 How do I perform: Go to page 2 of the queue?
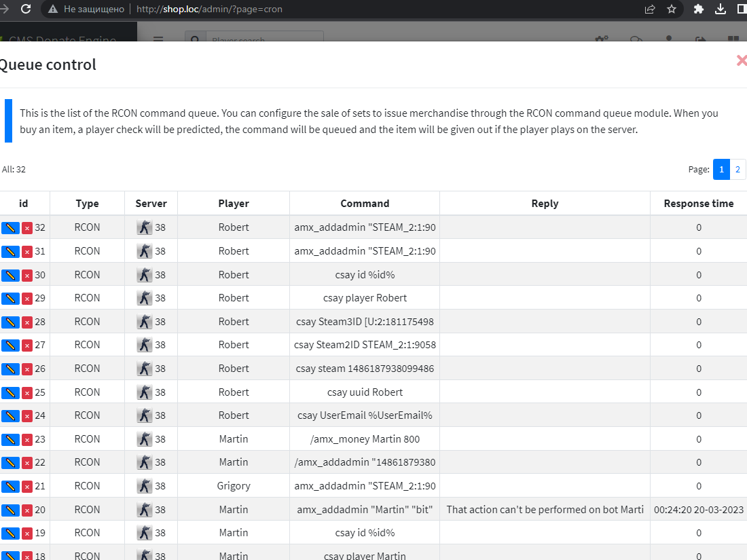pyautogui.click(x=737, y=170)
